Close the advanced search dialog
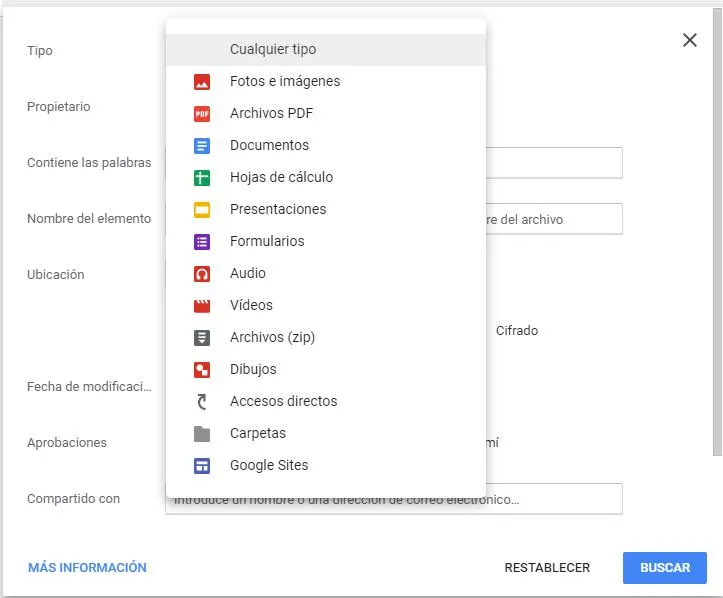 tap(689, 40)
